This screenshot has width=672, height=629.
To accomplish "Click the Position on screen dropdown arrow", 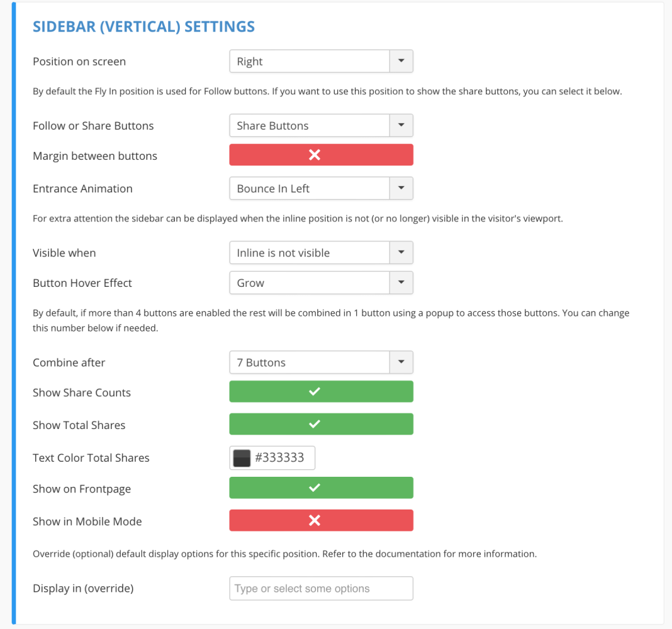I will (401, 61).
